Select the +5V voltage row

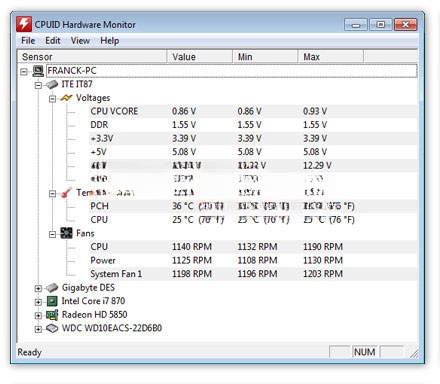click(253, 152)
